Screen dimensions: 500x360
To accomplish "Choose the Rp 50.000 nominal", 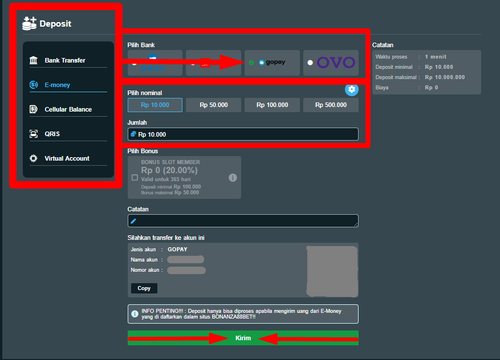I will pyautogui.click(x=214, y=105).
